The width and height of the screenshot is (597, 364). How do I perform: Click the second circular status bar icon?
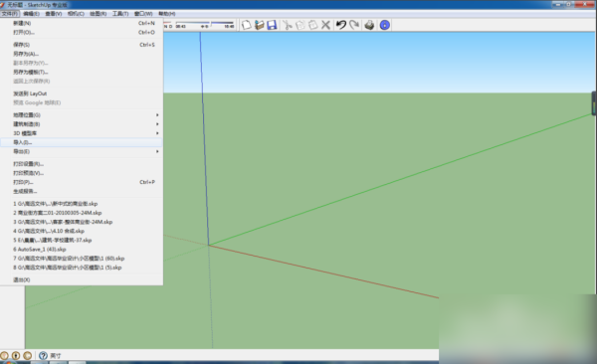click(16, 356)
